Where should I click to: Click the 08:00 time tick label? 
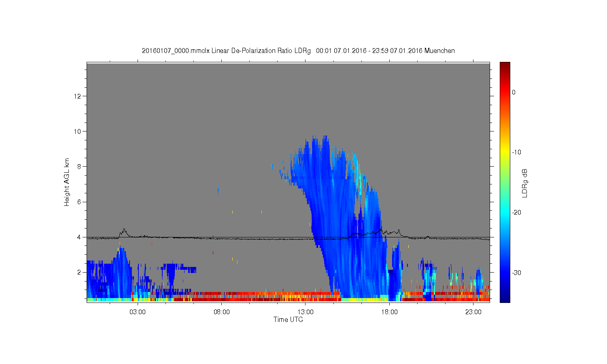222,312
